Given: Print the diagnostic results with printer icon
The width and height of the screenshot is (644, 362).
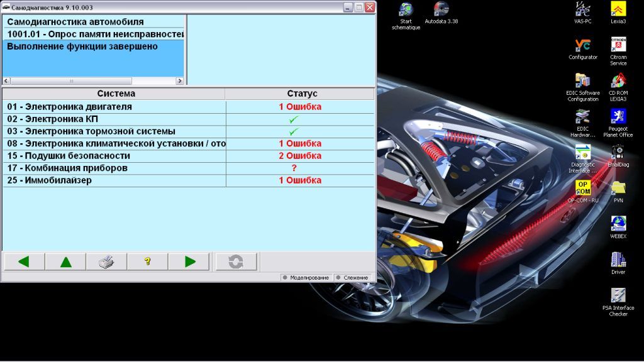Looking at the screenshot, I should tap(106, 261).
